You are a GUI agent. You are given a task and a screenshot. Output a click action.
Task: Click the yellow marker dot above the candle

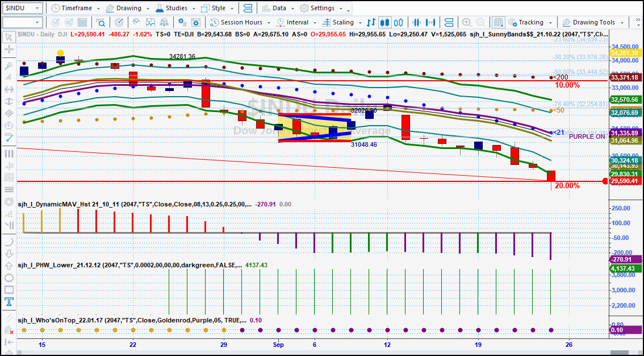(60, 53)
